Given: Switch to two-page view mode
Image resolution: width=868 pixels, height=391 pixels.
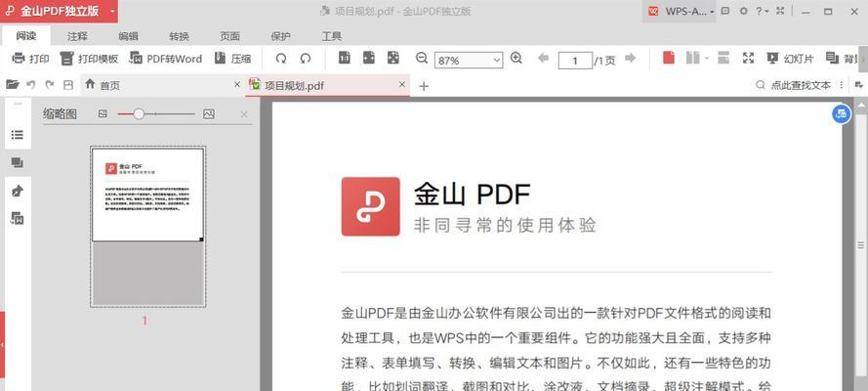Looking at the screenshot, I should [x=692, y=58].
